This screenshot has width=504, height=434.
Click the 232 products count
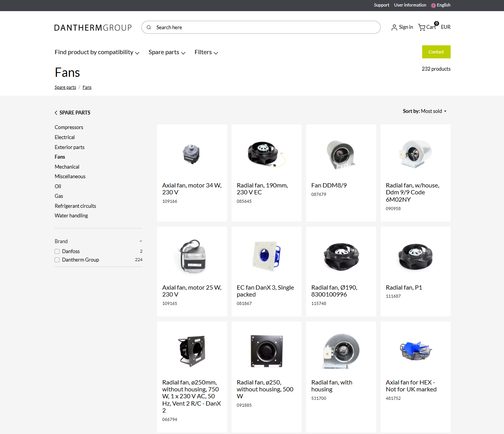coord(436,69)
